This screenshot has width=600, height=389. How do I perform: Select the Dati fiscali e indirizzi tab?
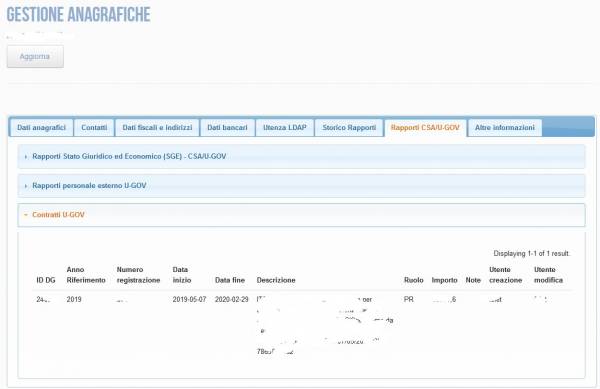point(157,128)
